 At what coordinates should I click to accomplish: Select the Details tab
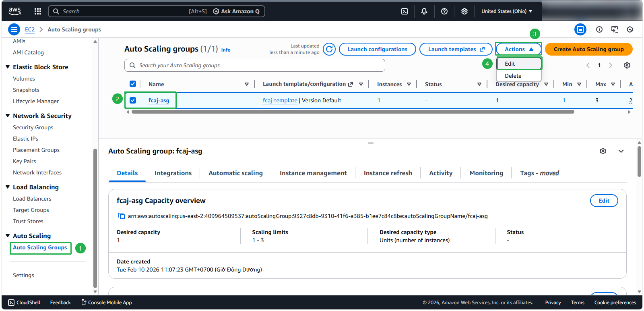pos(127,173)
